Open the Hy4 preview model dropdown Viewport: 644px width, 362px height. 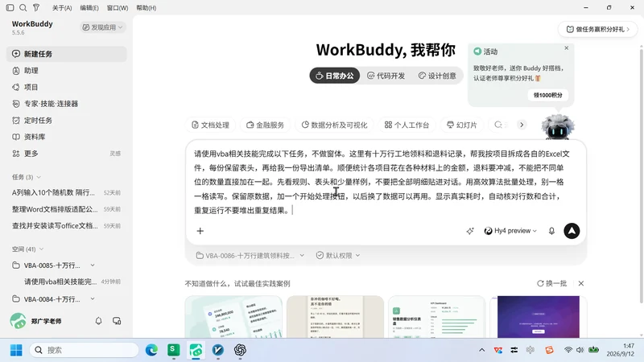(x=510, y=231)
